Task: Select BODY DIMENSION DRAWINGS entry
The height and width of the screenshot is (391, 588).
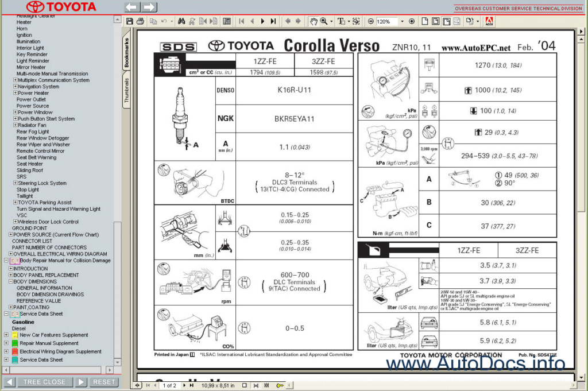Action: tap(51, 295)
